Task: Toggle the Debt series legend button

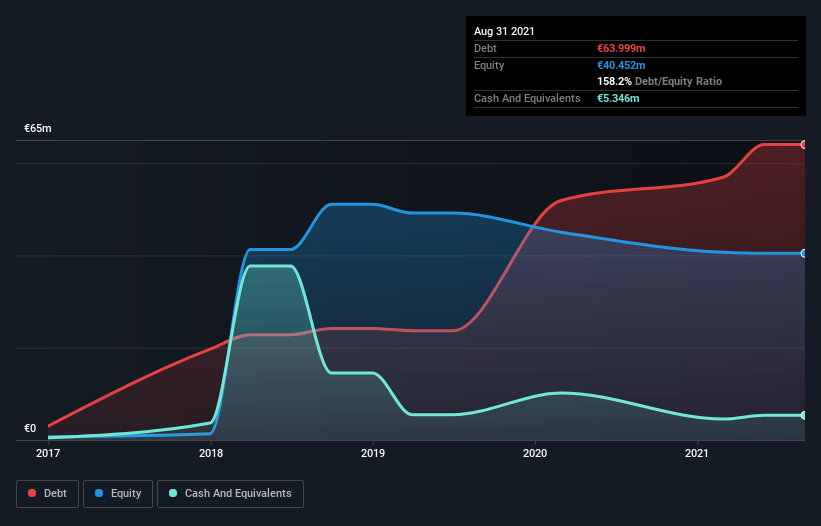Action: [x=47, y=494]
